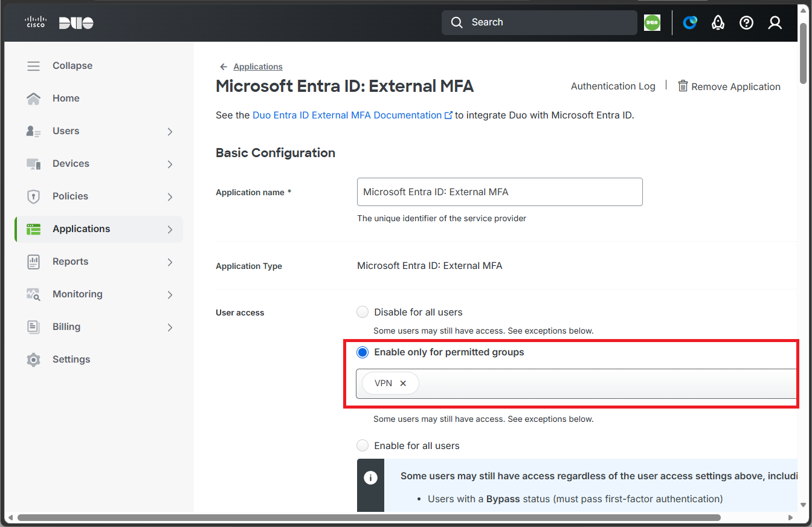
Task: Click the Application Type label
Action: point(249,266)
